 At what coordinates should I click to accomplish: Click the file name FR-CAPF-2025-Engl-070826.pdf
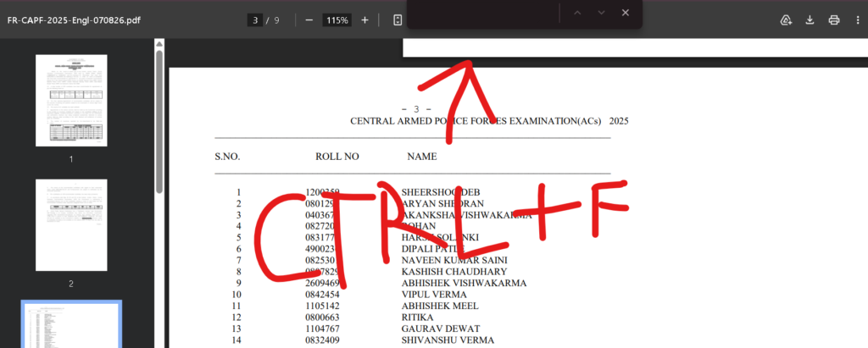tap(74, 20)
